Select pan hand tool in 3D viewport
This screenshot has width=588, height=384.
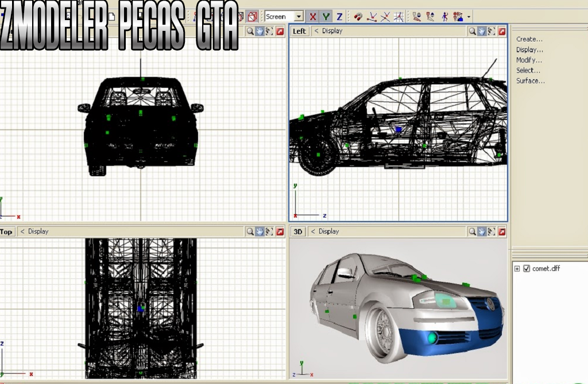coord(482,232)
